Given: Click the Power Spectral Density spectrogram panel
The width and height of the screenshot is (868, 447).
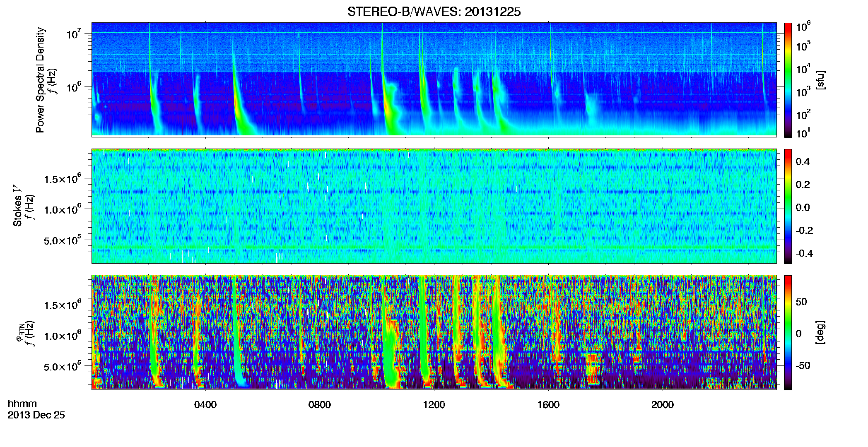Looking at the screenshot, I should click(x=434, y=79).
